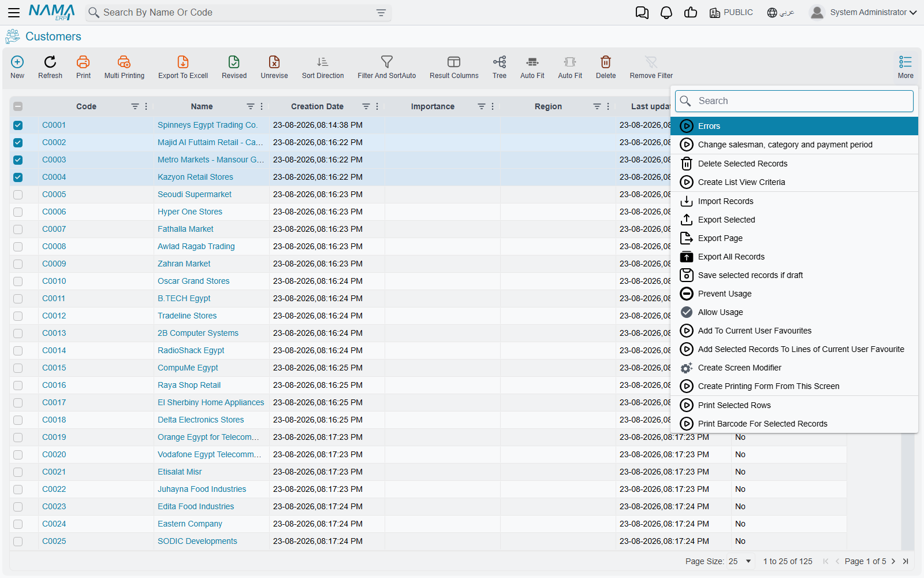Click the More menu Search box
Screen dimensions: 924x578
point(794,101)
